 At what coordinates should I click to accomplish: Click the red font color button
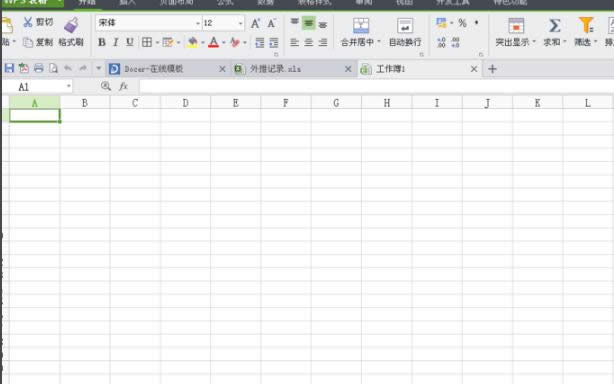point(213,42)
